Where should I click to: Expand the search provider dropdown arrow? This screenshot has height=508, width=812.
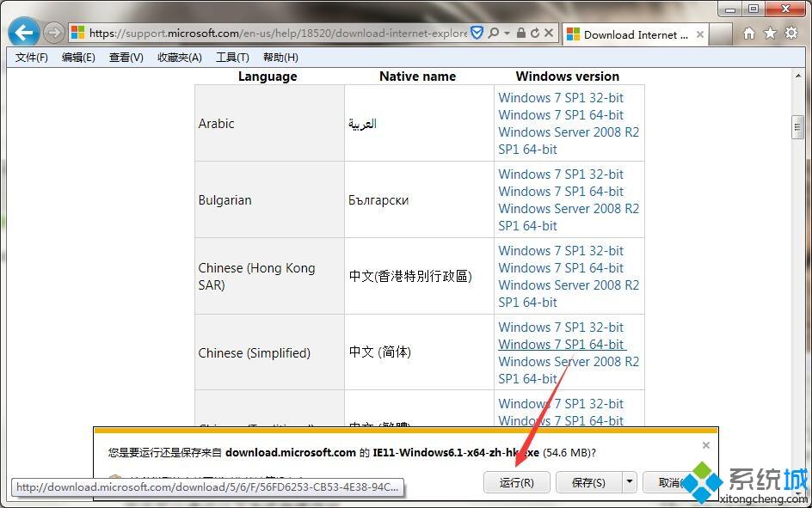[506, 33]
